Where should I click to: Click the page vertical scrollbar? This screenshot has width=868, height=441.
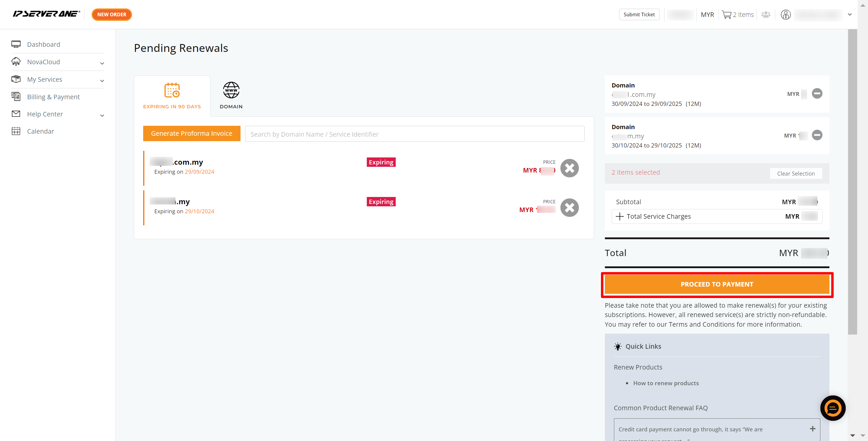852,182
